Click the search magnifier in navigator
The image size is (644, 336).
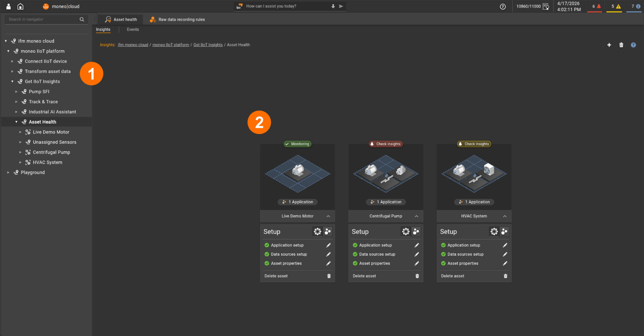82,19
